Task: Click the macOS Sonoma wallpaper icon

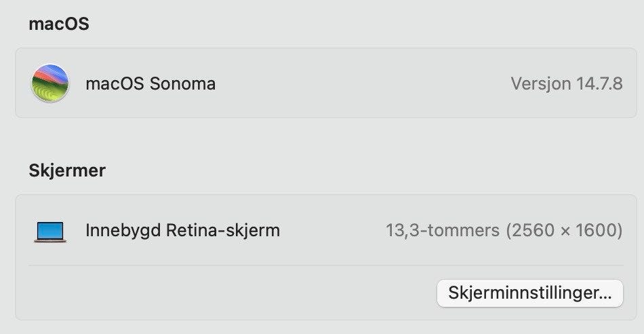Action: [x=49, y=83]
